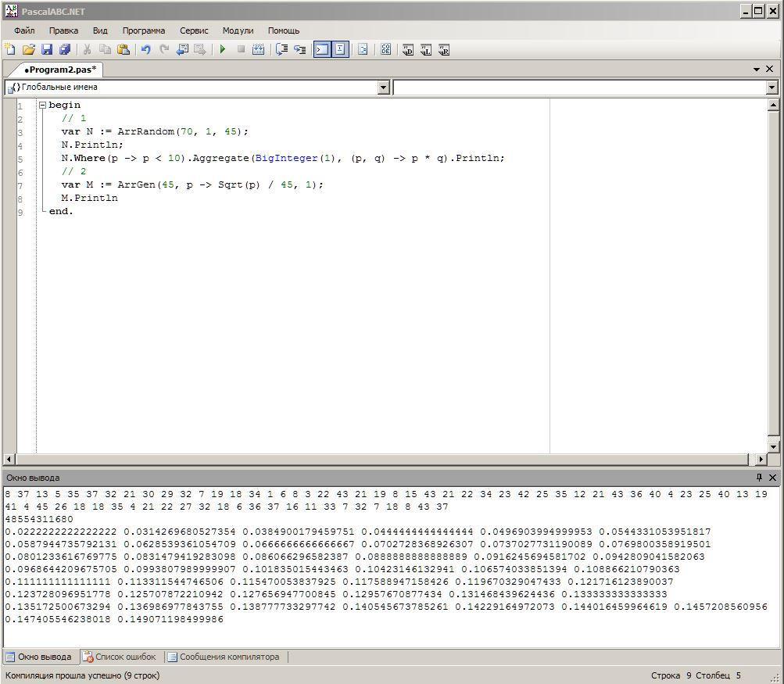784x684 pixels.
Task: Undo the last edit
Action: coord(145,49)
